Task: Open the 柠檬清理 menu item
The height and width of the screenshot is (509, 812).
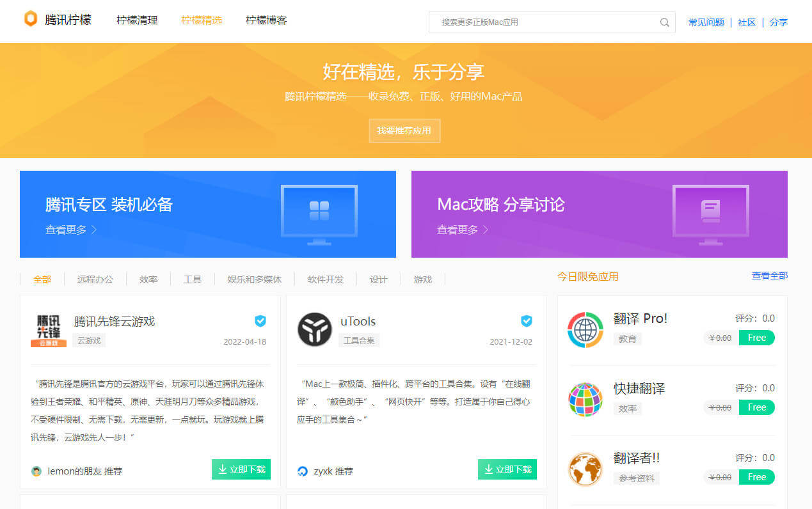Action: point(137,20)
